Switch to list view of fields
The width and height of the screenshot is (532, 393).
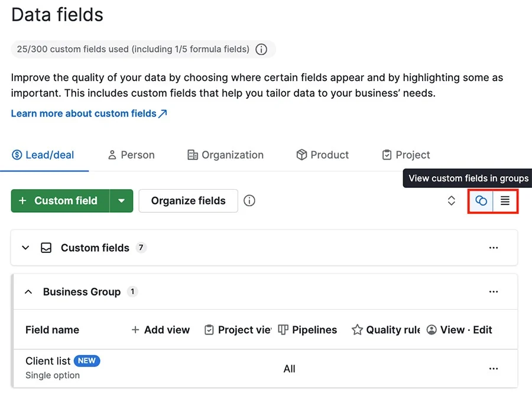tap(505, 201)
